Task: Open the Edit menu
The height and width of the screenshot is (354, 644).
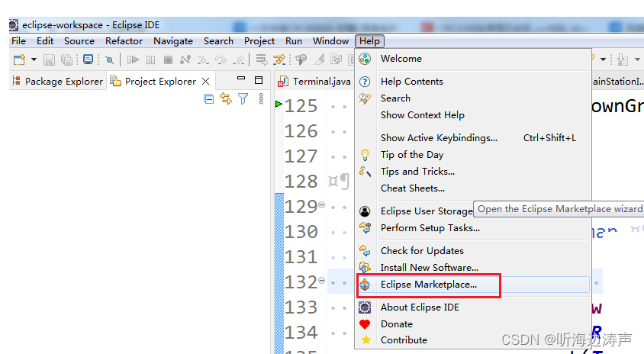Action: [x=45, y=41]
